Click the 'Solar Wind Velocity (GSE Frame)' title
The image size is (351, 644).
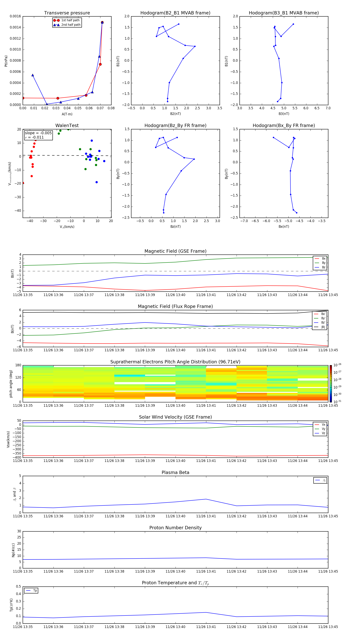click(175, 417)
